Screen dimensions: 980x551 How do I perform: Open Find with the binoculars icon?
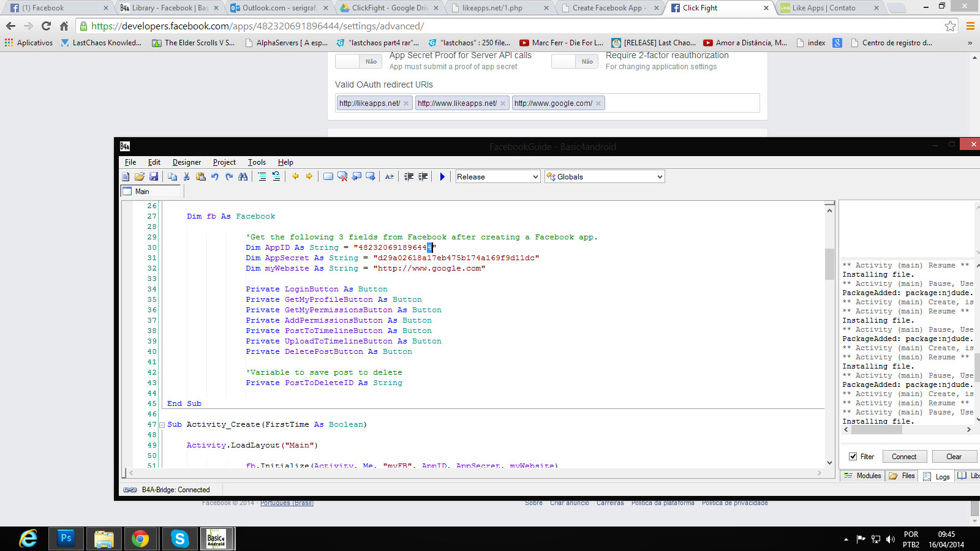(243, 177)
